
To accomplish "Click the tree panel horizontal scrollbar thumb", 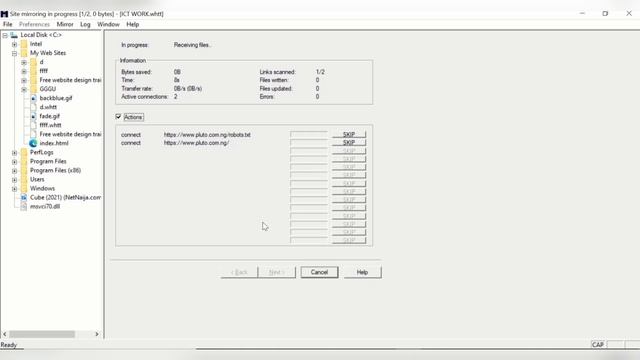I will [x=42, y=334].
